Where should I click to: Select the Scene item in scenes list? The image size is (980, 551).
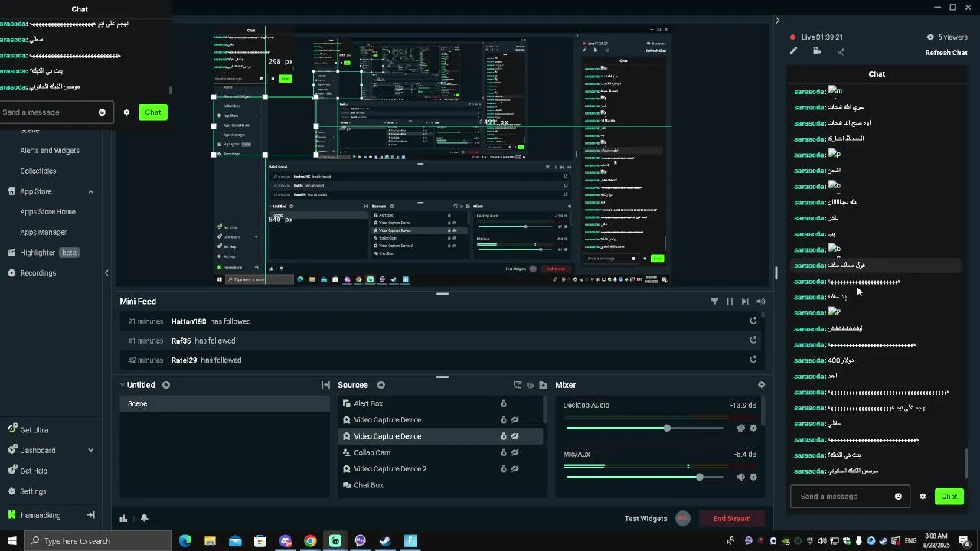(224, 404)
